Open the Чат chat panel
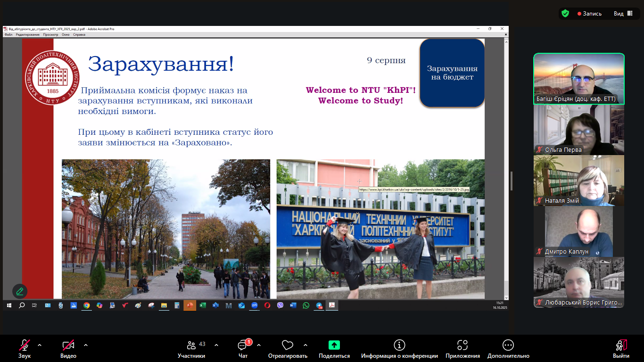The image size is (644, 362). (x=243, y=345)
